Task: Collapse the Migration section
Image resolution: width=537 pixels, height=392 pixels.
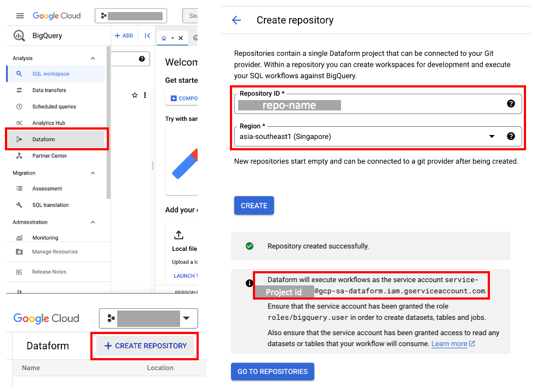Action: pos(93,173)
